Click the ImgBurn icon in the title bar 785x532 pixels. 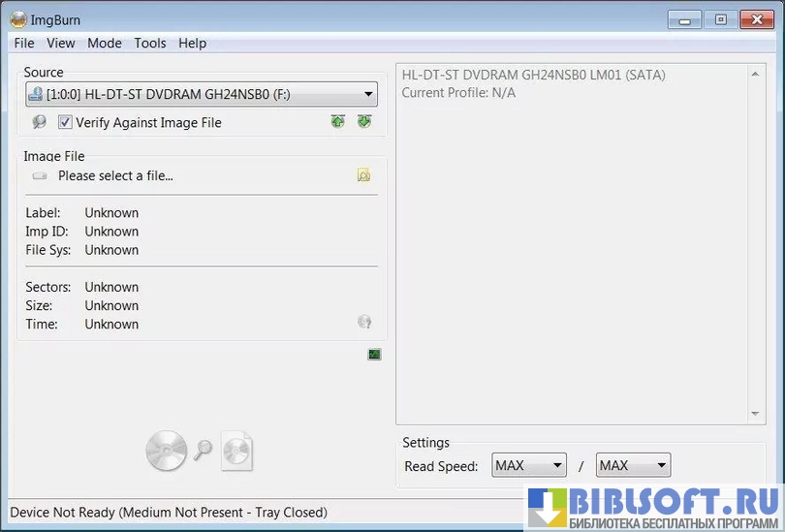pyautogui.click(x=17, y=18)
